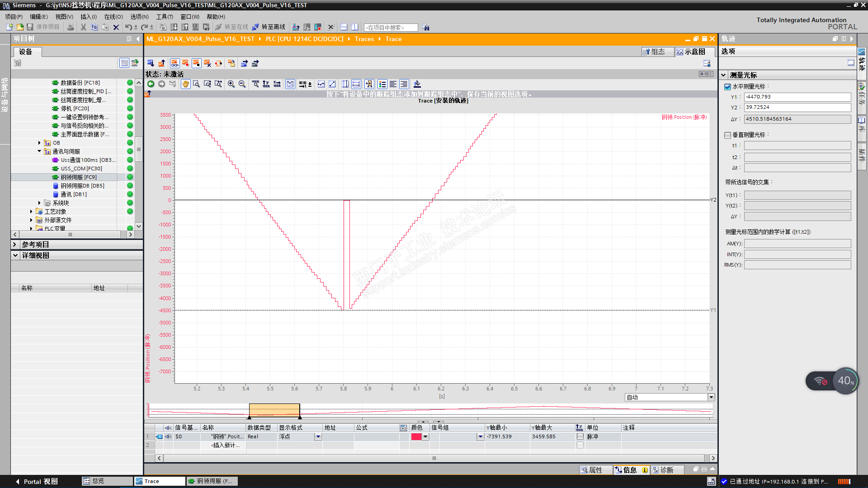Screen dimensions: 868x488
Task: Uncheck the 水平测量光标 checkbox
Action: pos(727,87)
